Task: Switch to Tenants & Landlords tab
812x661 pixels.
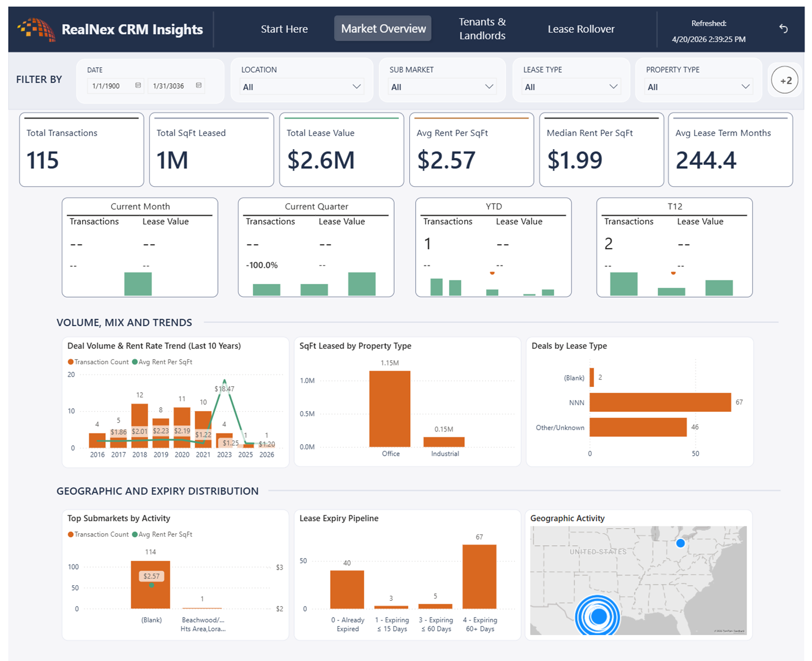Action: tap(482, 29)
